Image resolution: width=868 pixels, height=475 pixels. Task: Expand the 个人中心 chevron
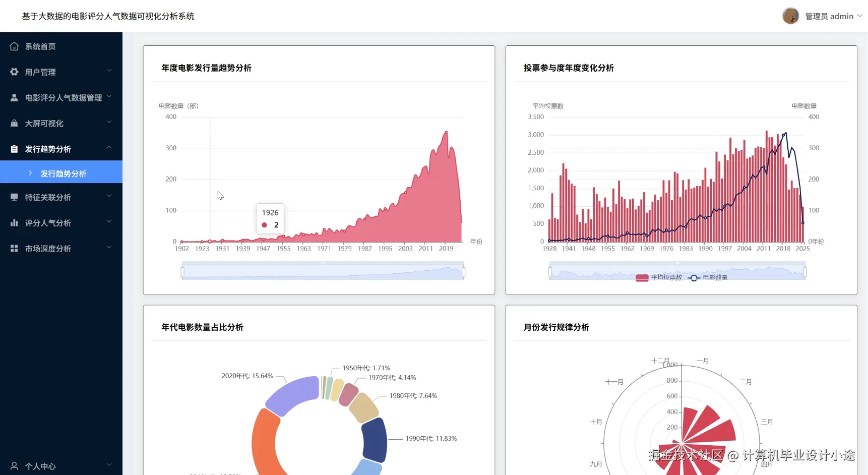(x=109, y=465)
